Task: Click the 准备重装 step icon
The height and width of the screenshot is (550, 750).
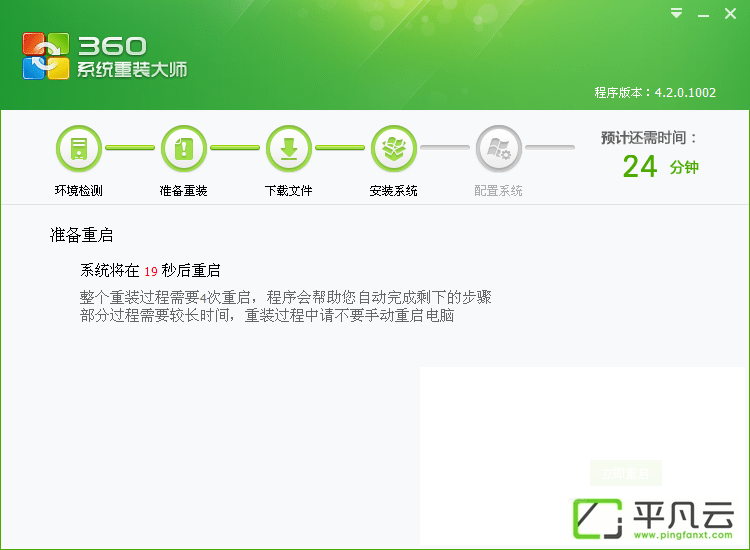Action: coord(184,149)
